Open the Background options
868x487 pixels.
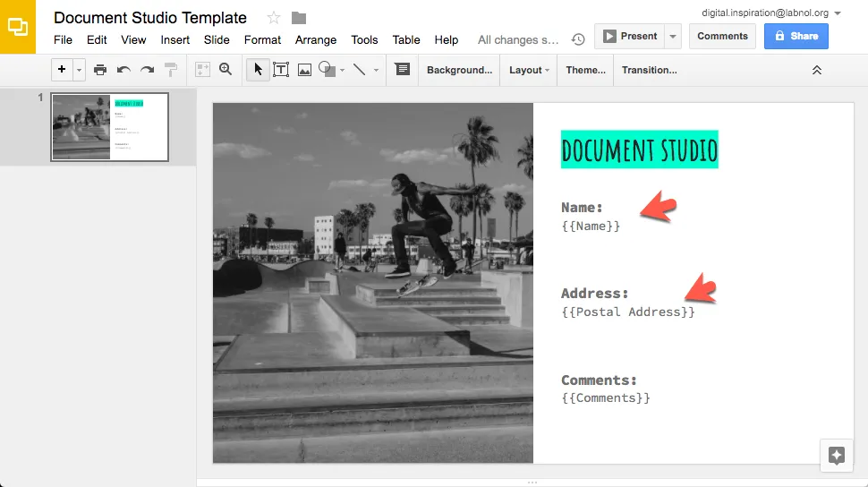459,70
